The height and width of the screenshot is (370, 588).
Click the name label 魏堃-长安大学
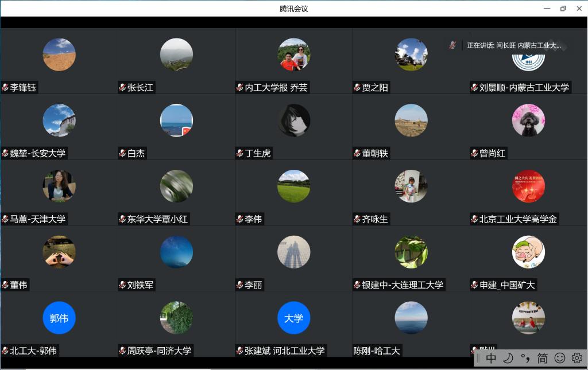tap(38, 153)
